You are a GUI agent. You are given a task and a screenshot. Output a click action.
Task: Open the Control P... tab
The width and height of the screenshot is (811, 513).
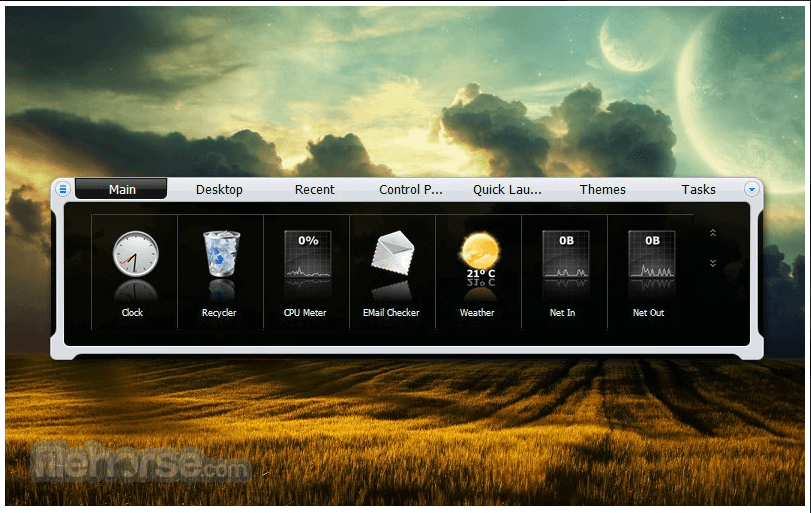point(411,190)
